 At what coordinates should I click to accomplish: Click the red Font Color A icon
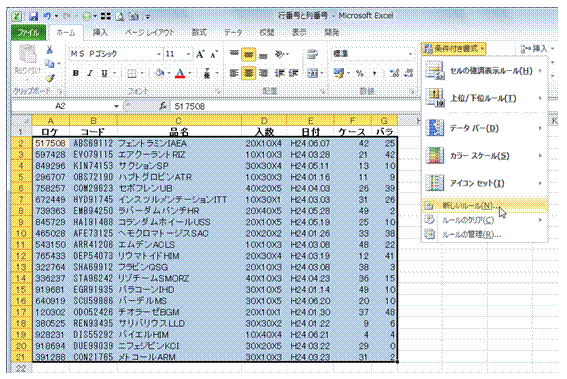click(180, 74)
